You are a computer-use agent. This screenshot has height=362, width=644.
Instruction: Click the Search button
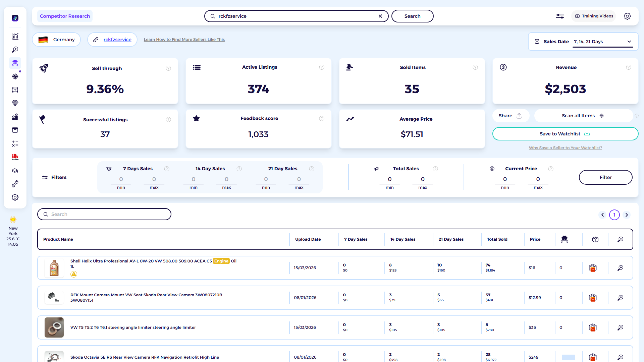point(412,16)
